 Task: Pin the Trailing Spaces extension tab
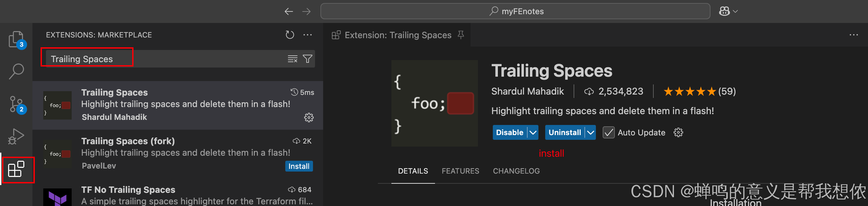pyautogui.click(x=461, y=35)
